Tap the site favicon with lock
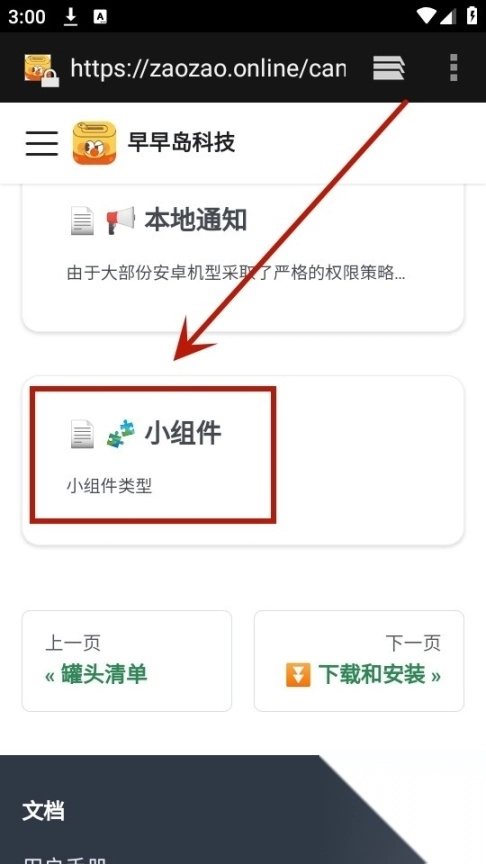486x864 pixels. pyautogui.click(x=42, y=70)
